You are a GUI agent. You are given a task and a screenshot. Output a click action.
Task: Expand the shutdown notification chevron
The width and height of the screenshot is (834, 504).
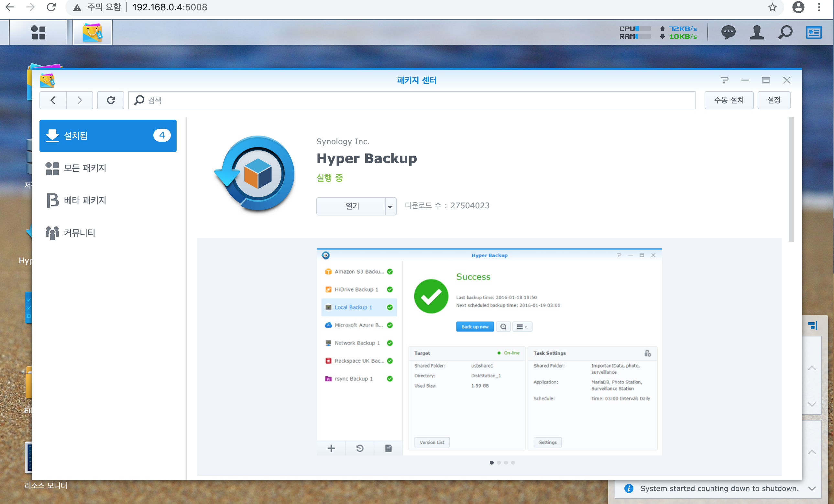812,488
